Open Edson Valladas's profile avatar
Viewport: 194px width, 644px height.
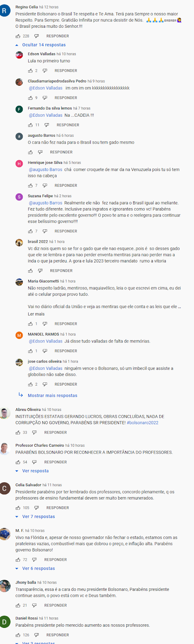click(x=19, y=55)
